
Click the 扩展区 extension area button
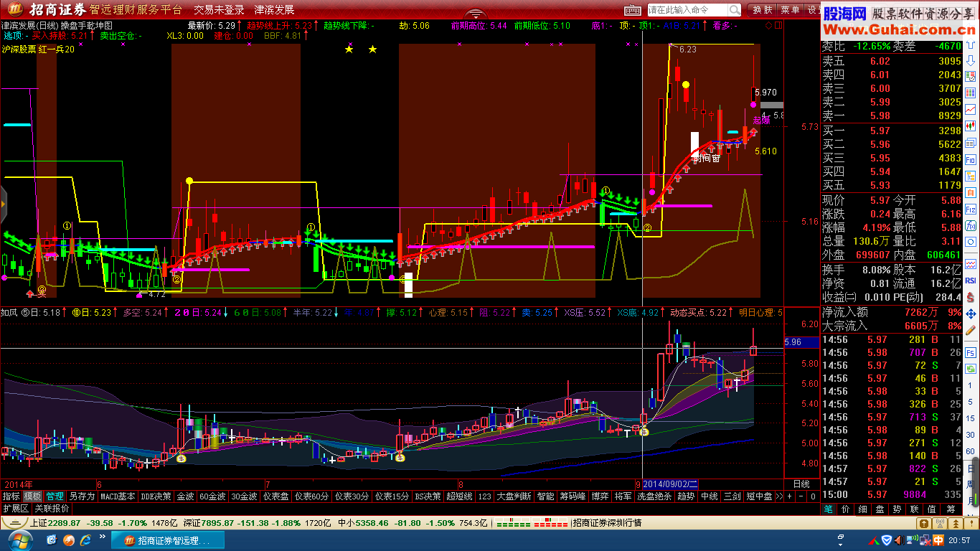(x=16, y=508)
